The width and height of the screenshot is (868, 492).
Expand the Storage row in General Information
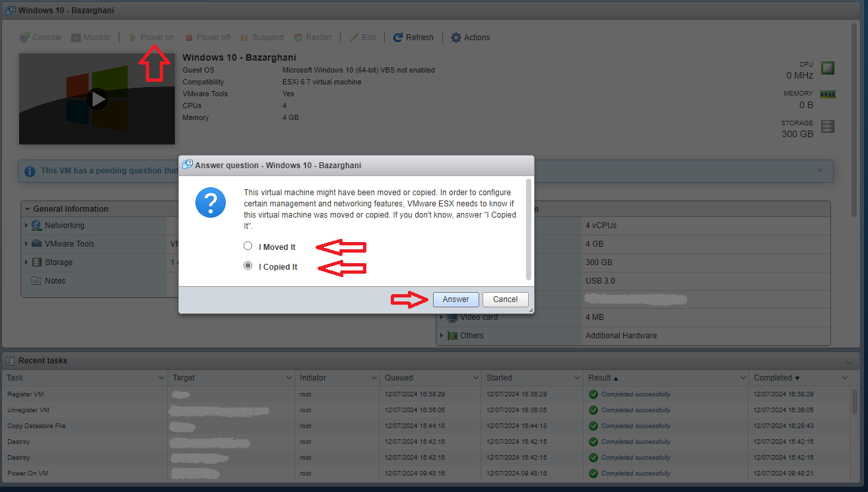click(x=26, y=262)
